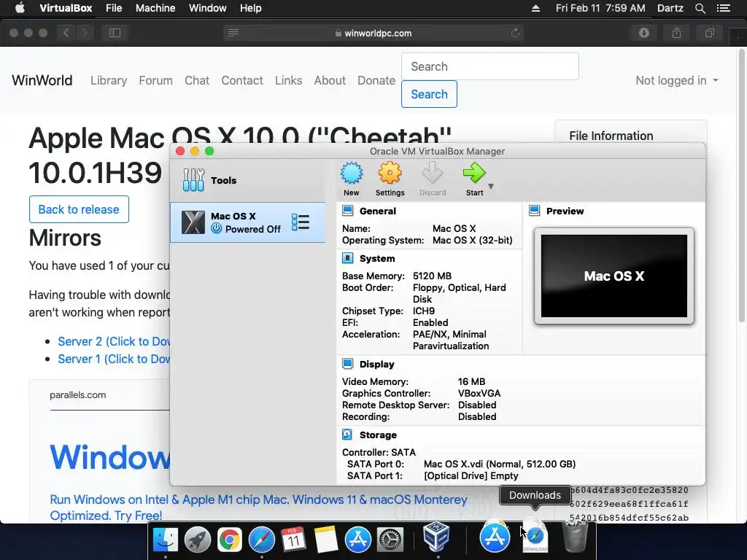Open Google Chrome from the Dock
The width and height of the screenshot is (747, 560).
(229, 540)
